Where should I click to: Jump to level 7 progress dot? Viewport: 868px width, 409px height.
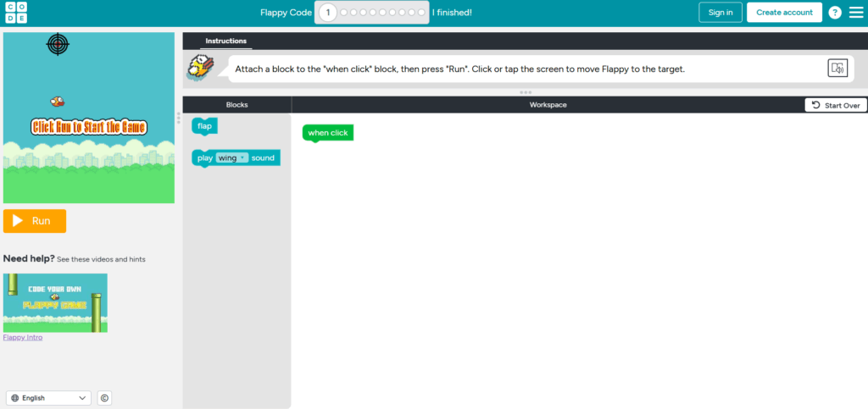pos(392,12)
